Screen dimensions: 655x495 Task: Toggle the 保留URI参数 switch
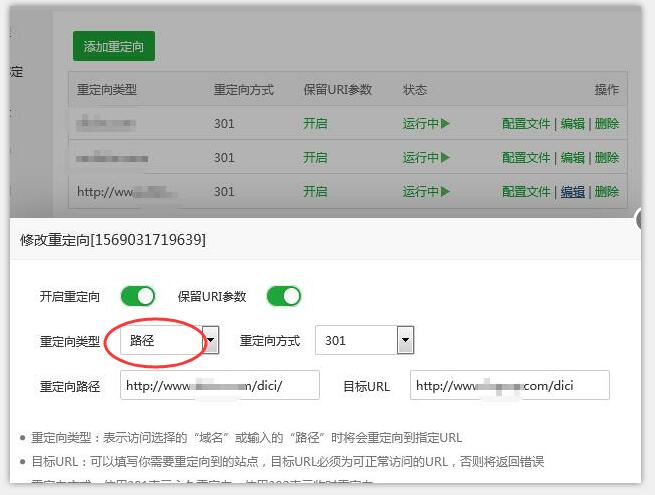tap(284, 296)
